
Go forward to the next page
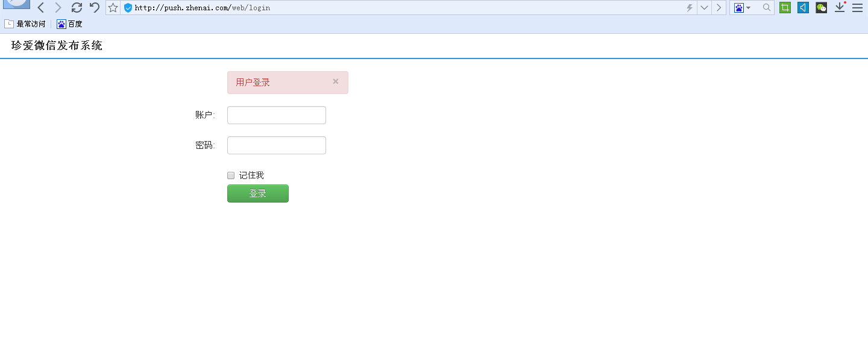(x=58, y=8)
